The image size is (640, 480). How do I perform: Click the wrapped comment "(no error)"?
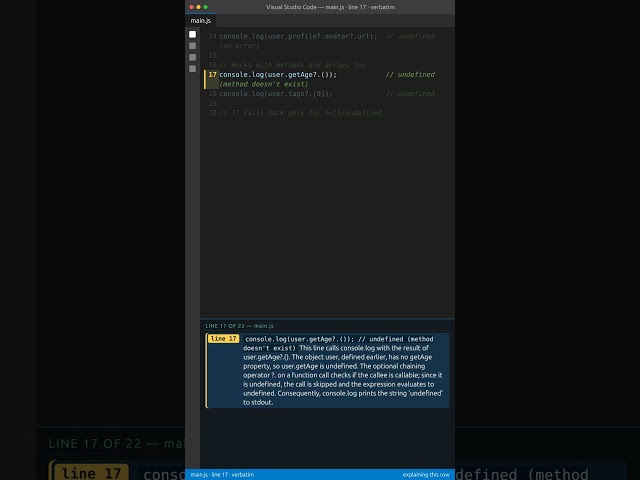[x=239, y=46]
